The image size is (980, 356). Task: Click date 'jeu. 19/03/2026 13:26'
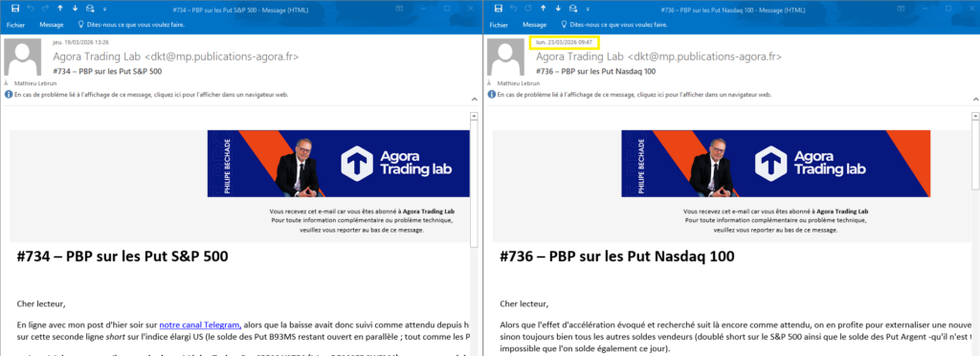[x=81, y=42]
